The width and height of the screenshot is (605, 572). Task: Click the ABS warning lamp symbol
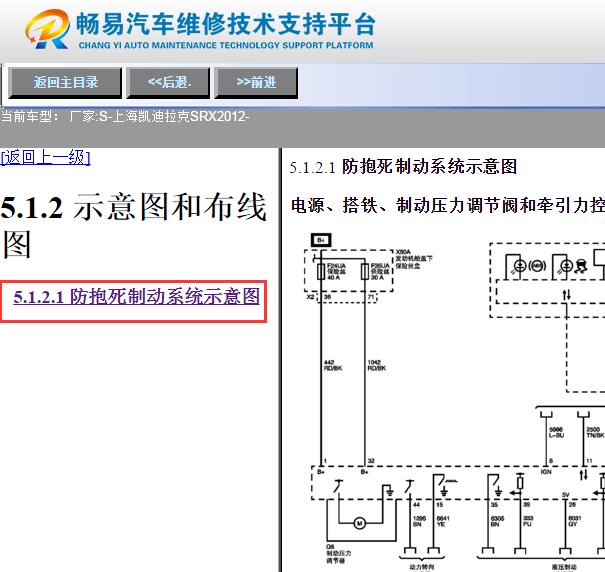click(x=537, y=266)
